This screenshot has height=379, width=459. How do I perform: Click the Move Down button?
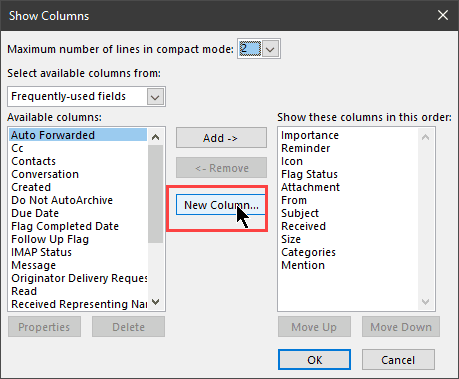point(401,327)
